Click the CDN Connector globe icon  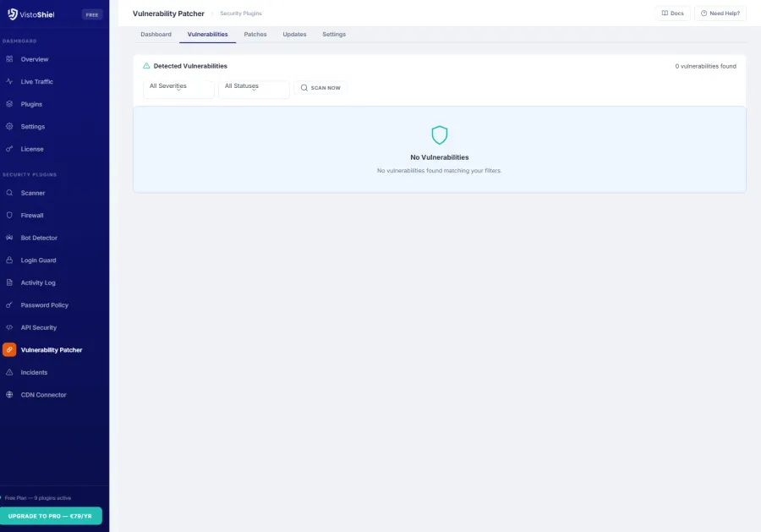pos(9,395)
